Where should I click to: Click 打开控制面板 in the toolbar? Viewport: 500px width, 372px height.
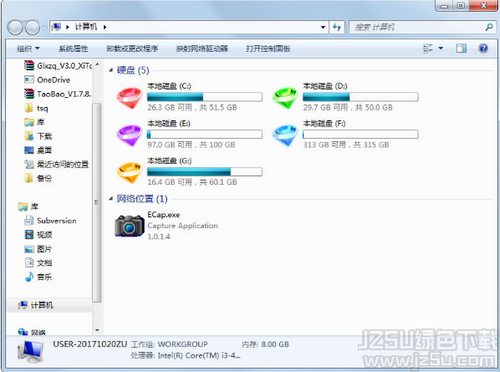(x=268, y=49)
